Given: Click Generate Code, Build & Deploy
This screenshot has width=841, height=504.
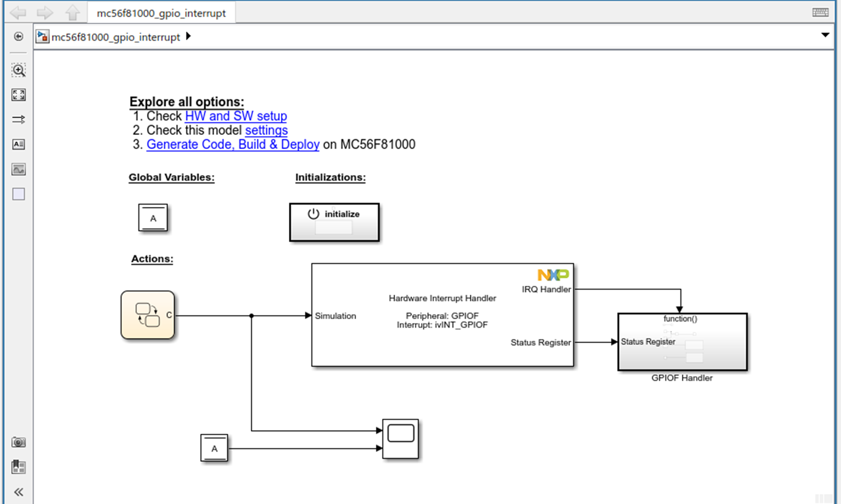Looking at the screenshot, I should pos(233,145).
